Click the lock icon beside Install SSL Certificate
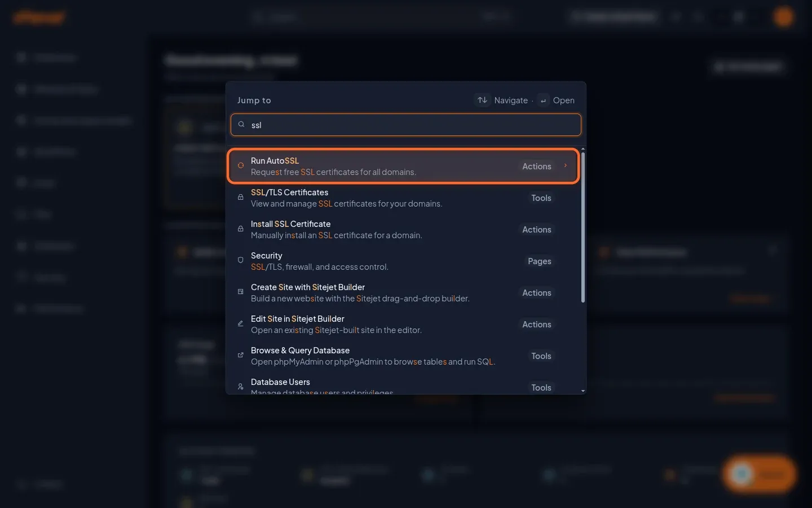The height and width of the screenshot is (508, 812). 241,229
